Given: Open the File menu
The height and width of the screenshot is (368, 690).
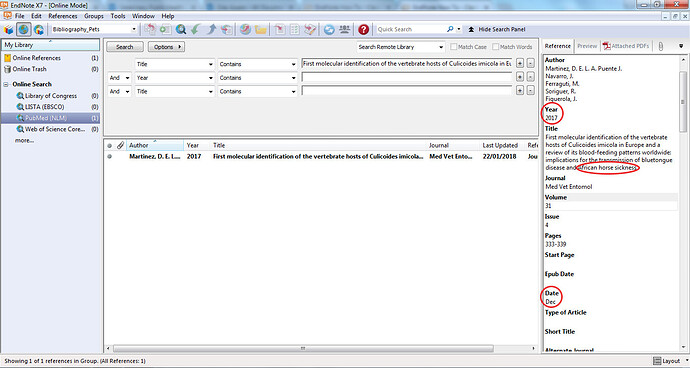Looking at the screenshot, I should point(20,16).
